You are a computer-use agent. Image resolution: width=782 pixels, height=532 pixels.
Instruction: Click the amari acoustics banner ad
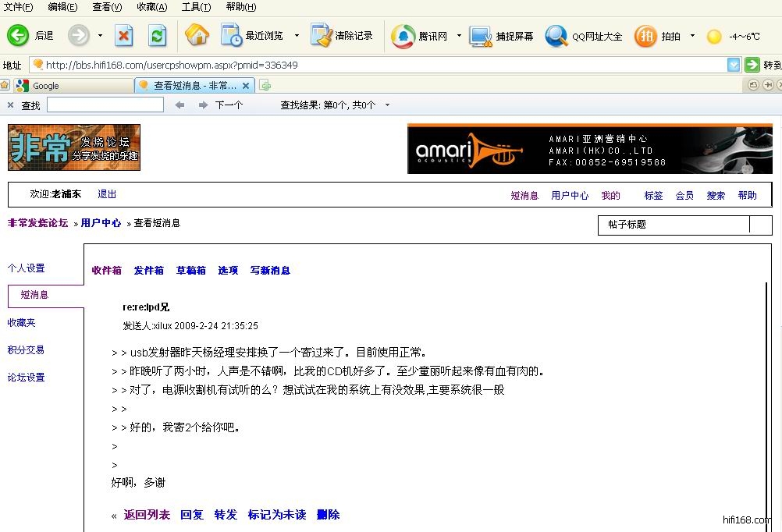click(589, 148)
